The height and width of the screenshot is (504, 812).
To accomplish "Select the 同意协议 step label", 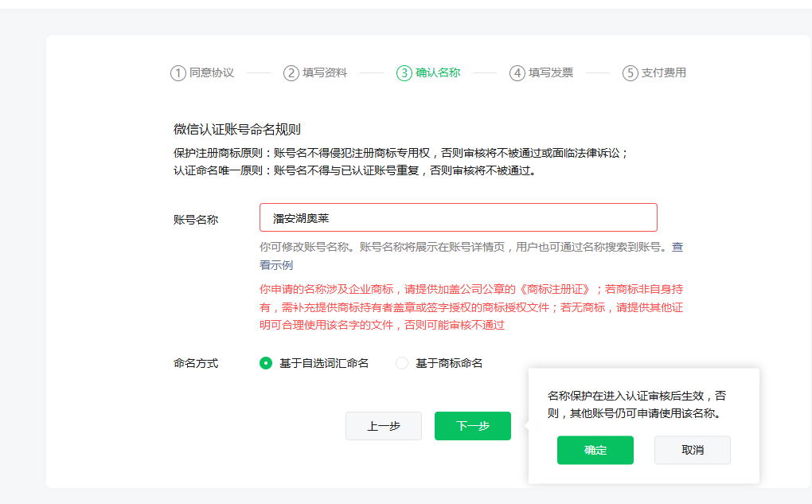I will tap(211, 72).
